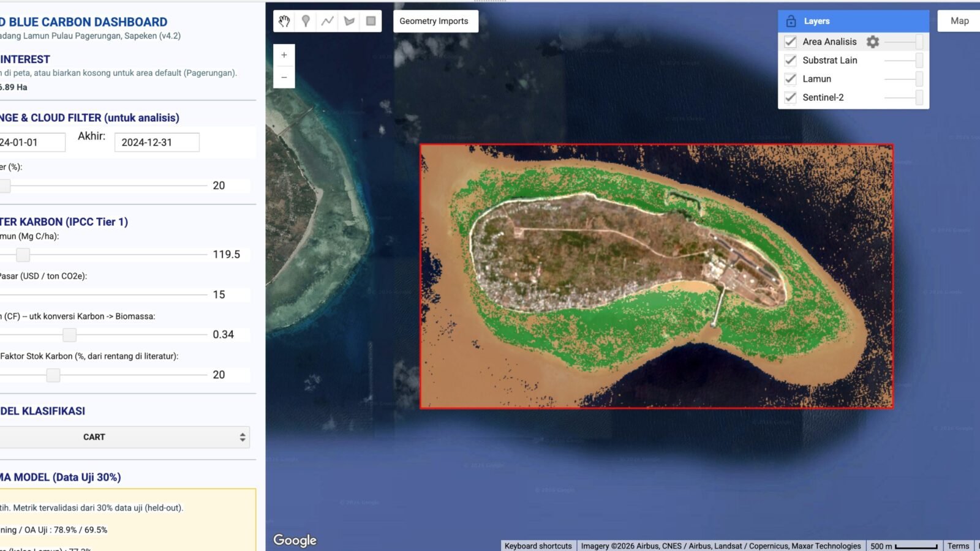Click the area value 5.89 Ha
980x551 pixels.
13,87
